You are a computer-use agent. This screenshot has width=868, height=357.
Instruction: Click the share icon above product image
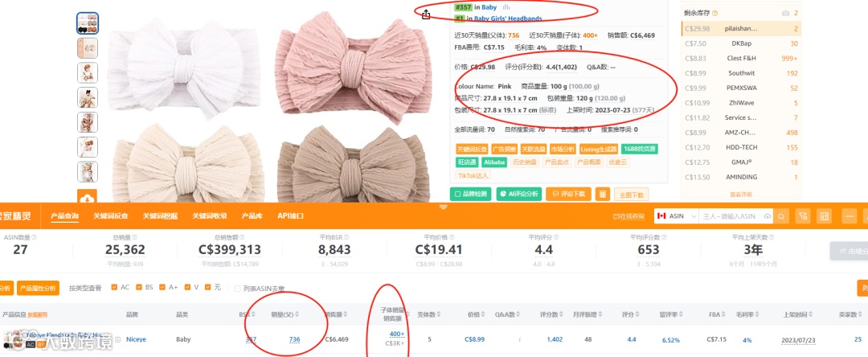(x=426, y=15)
